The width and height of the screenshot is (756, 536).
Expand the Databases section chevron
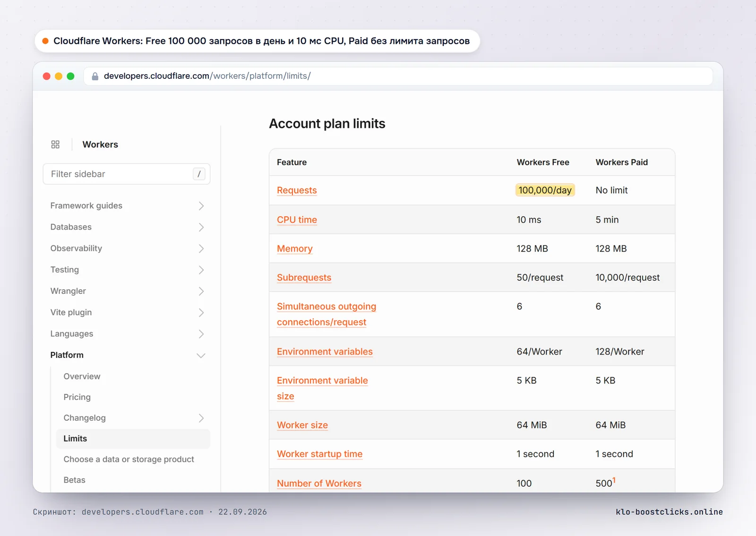click(x=201, y=227)
